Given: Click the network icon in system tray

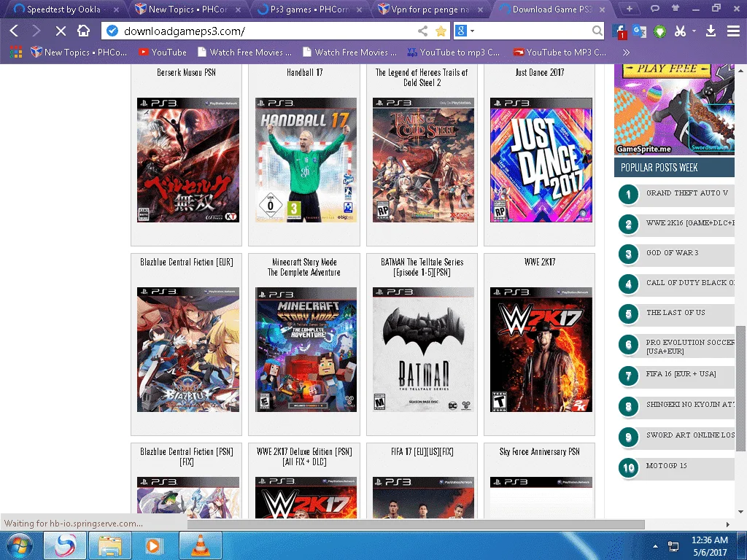Looking at the screenshot, I should point(673,546).
